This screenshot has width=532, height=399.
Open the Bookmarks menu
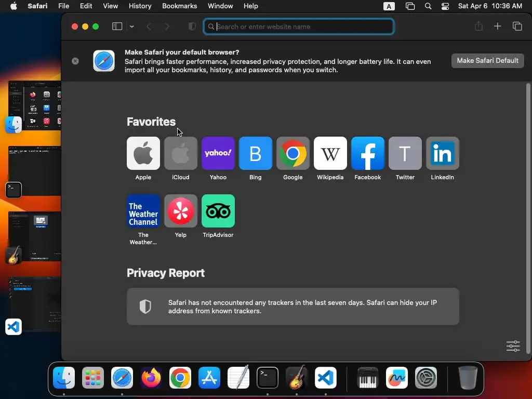tap(179, 6)
